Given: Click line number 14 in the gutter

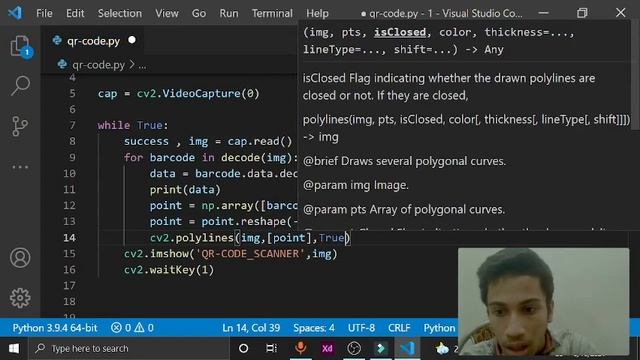Looking at the screenshot, I should [x=69, y=238].
